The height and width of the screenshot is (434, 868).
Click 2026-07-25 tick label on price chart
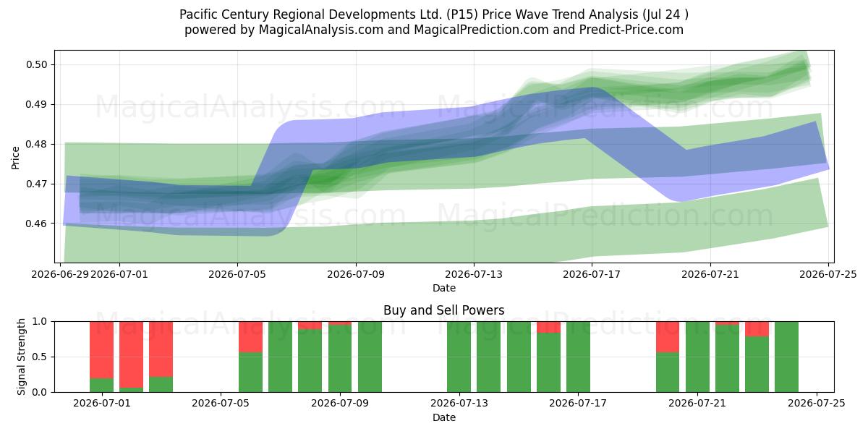click(x=827, y=273)
